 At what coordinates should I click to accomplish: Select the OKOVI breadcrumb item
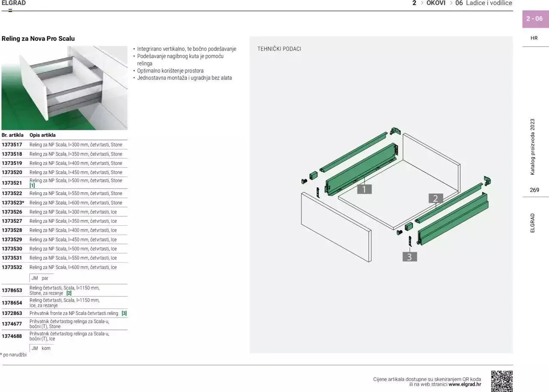436,3
